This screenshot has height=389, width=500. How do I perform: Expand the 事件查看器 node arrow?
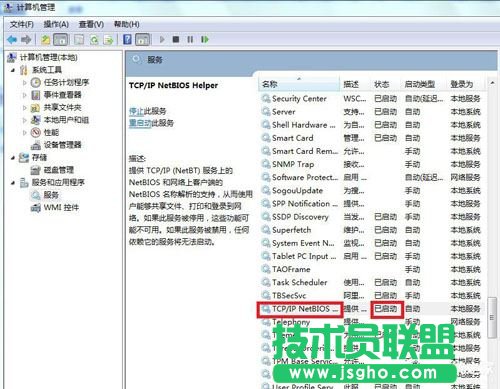pyautogui.click(x=25, y=95)
